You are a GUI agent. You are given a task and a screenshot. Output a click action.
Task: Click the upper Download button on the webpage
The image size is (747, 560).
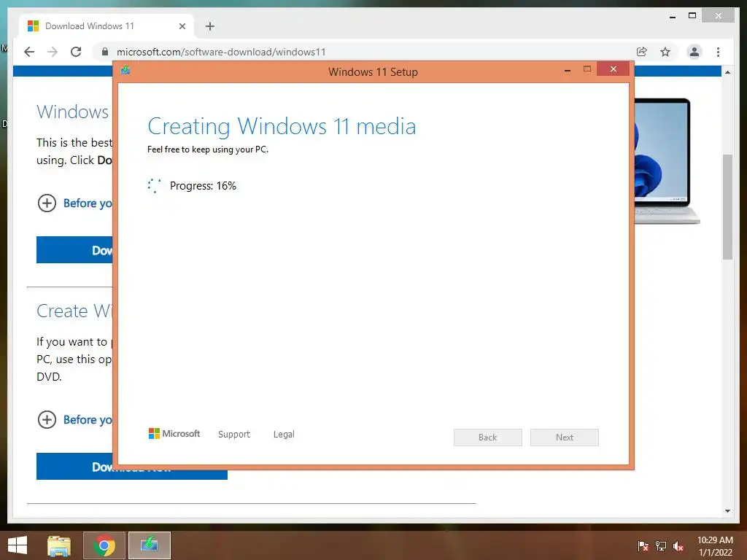coord(75,249)
